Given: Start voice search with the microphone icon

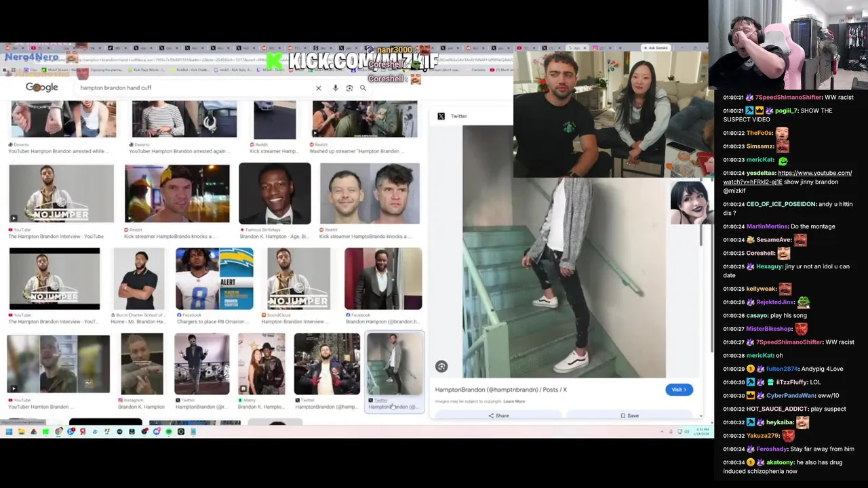Looking at the screenshot, I should tap(335, 88).
